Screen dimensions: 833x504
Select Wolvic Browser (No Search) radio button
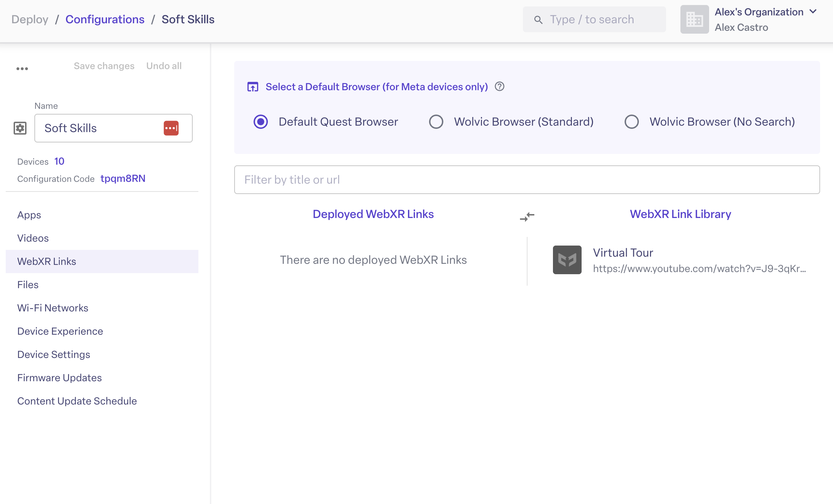point(632,122)
